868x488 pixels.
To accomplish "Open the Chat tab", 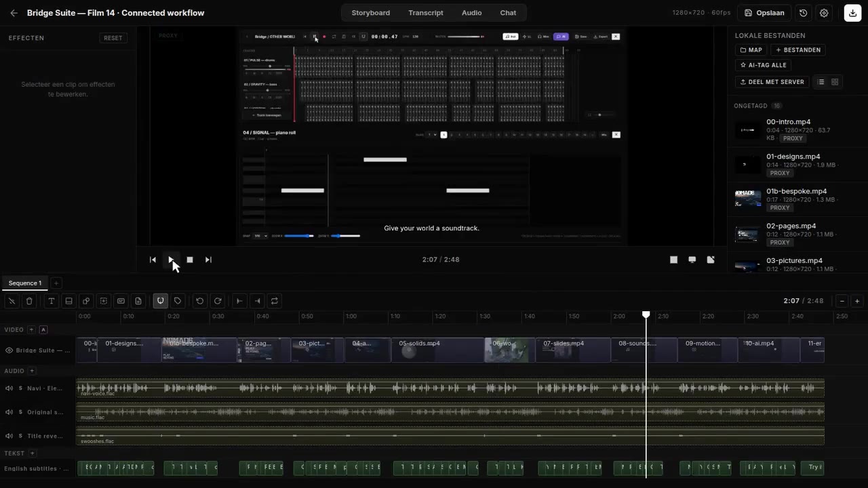I will (508, 13).
